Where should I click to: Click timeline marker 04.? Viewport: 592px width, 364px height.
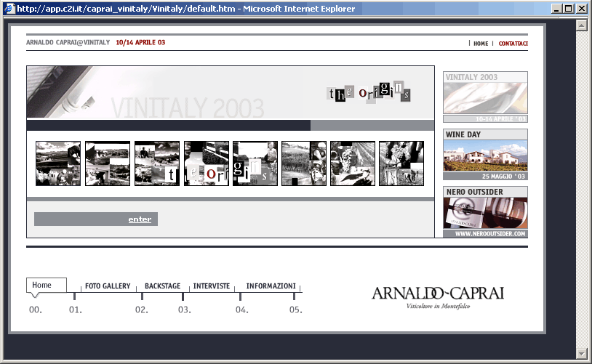click(x=242, y=310)
